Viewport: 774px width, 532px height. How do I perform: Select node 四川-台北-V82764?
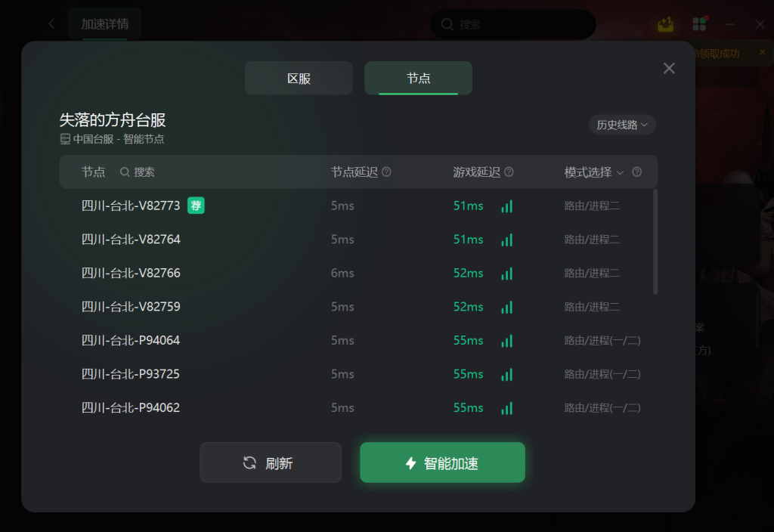coord(358,240)
